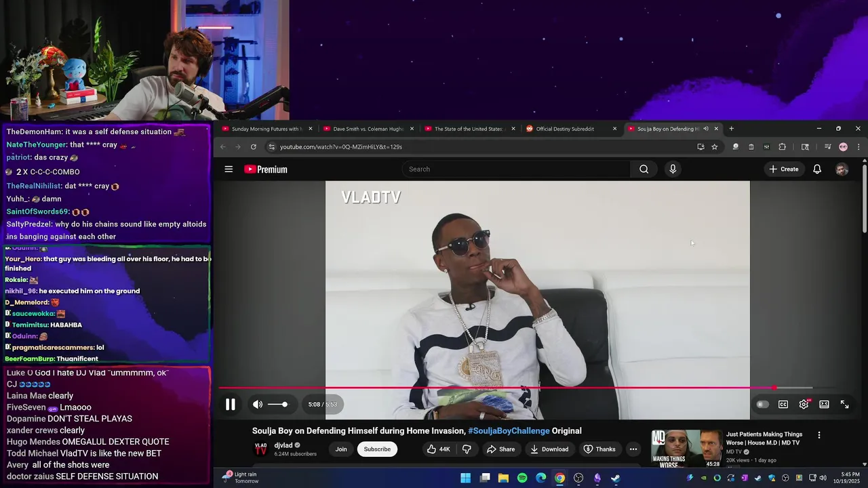The height and width of the screenshot is (488, 868).
Task: Click the YouTube search field
Action: [x=517, y=169]
